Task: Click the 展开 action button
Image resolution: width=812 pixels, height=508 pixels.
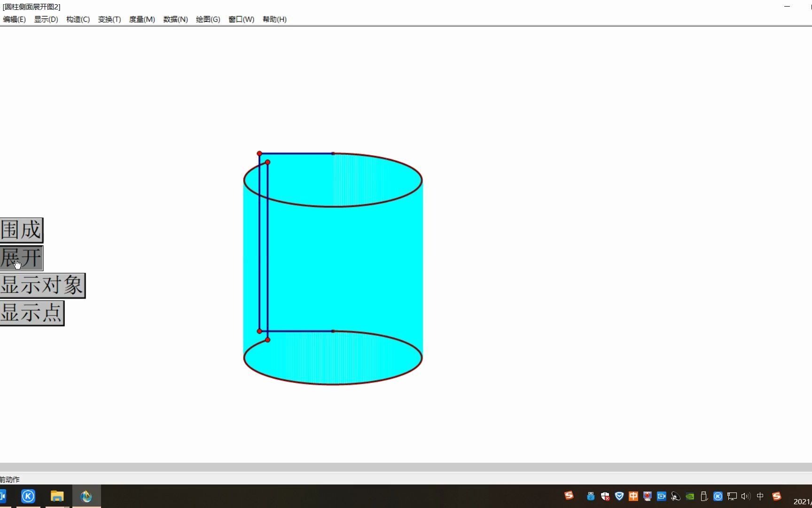Action: tap(21, 258)
